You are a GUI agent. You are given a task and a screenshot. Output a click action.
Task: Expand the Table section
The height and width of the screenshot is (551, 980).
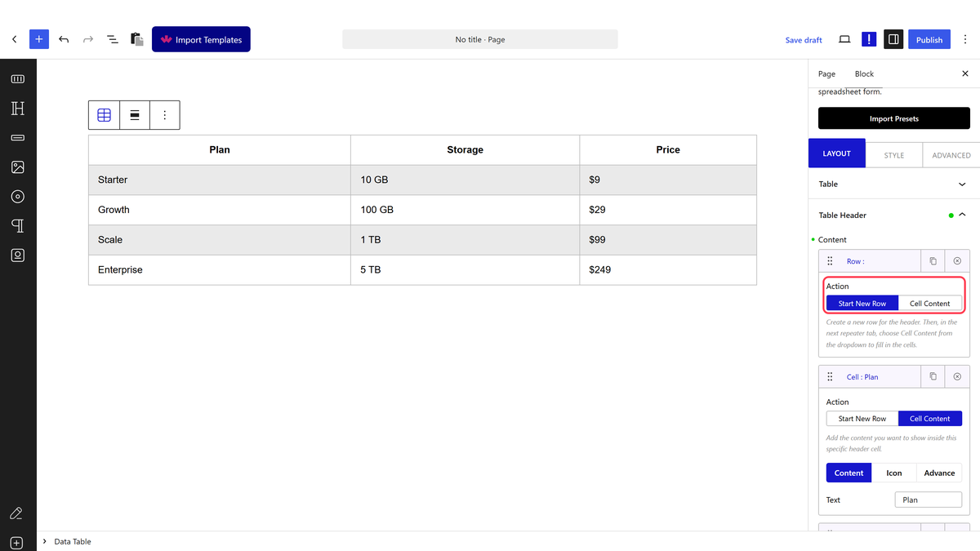pos(894,184)
